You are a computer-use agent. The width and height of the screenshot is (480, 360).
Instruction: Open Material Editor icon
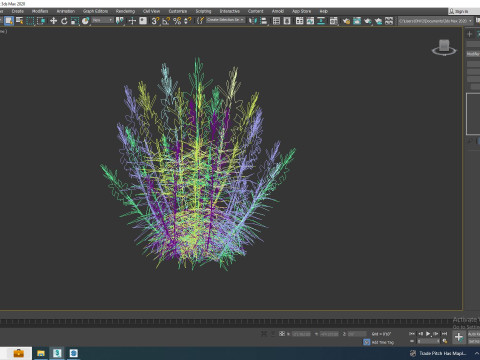[x=333, y=21]
